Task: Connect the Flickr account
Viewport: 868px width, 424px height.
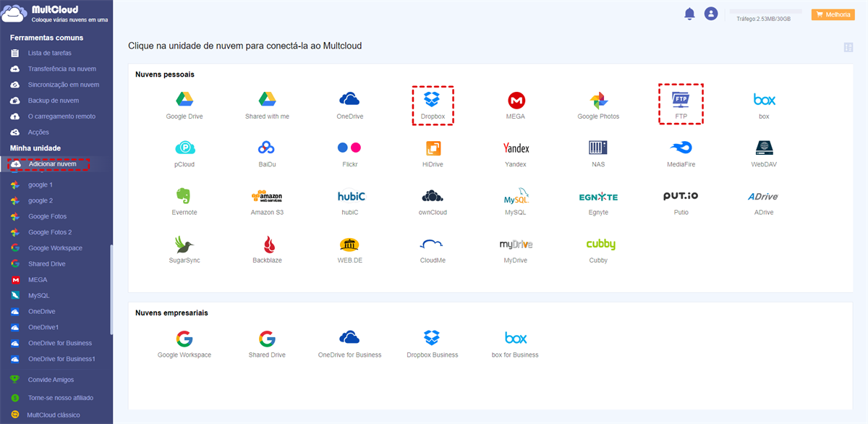Action: click(350, 153)
